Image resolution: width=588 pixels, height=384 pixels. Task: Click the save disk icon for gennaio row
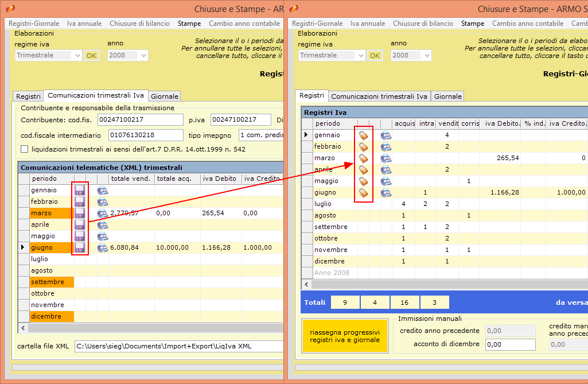point(80,190)
